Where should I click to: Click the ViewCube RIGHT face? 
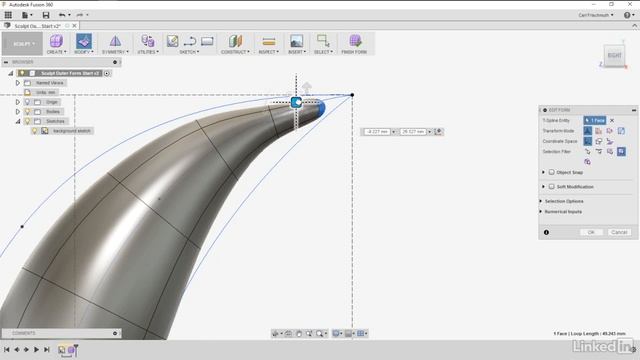(x=614, y=55)
